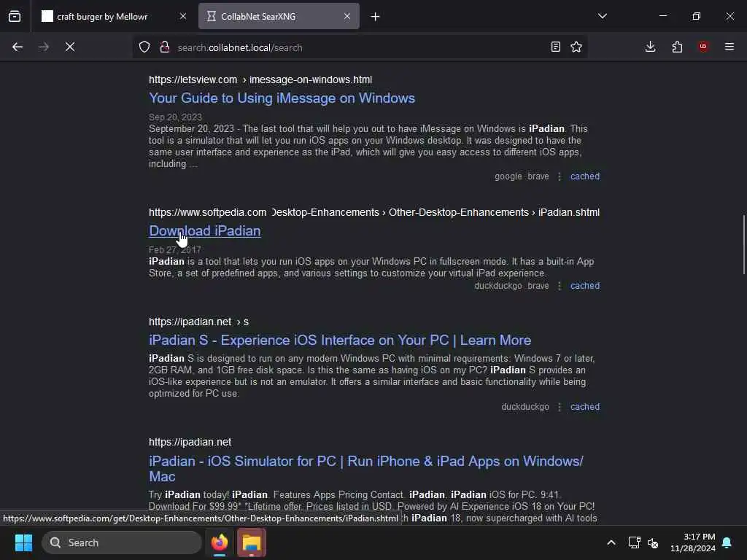Restore down the Firefox window
Screen dimensions: 747x560
click(697, 16)
